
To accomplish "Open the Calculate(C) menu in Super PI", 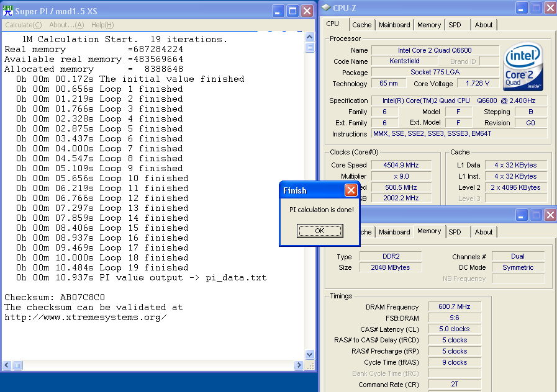I will pyautogui.click(x=24, y=25).
